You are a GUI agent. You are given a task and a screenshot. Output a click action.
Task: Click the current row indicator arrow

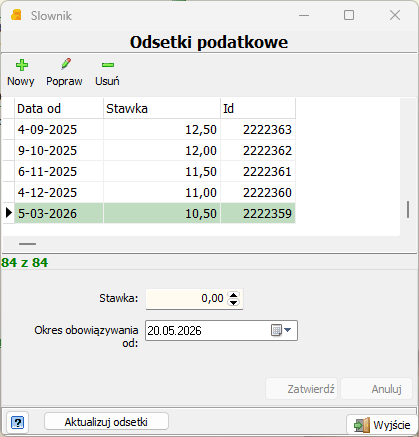tap(9, 213)
